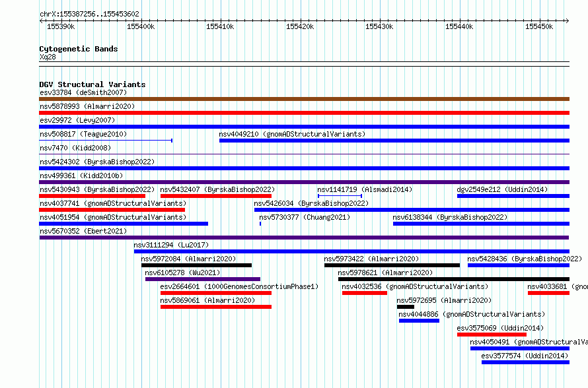Viewport: 588px width, 388px height.
Task: Click esv3577574 (Uddin2014) label
Action: tap(525, 356)
